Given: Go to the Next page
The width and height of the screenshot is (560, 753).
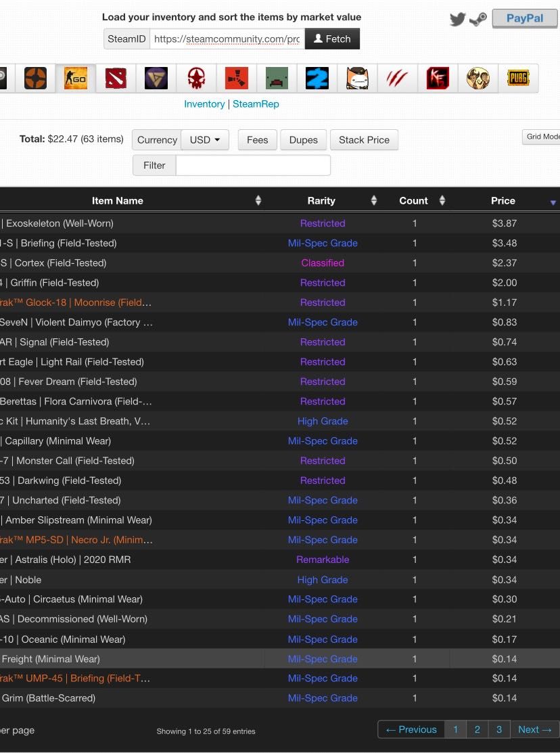Looking at the screenshot, I should [x=534, y=729].
